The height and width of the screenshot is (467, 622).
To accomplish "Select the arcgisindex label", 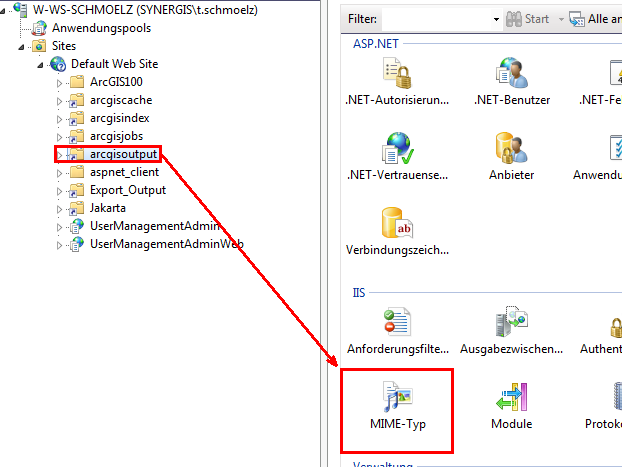I will pyautogui.click(x=120, y=118).
